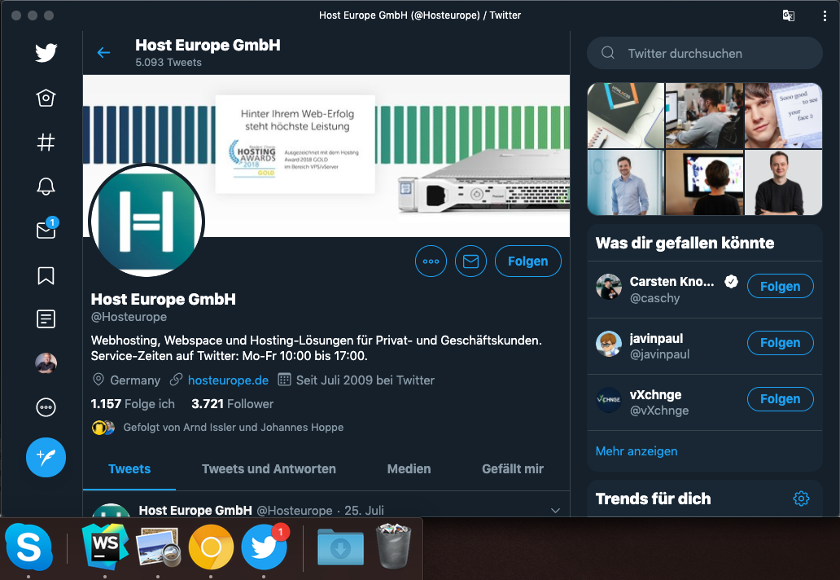
Task: Click the Twitter durchsuchen search field
Action: point(705,53)
